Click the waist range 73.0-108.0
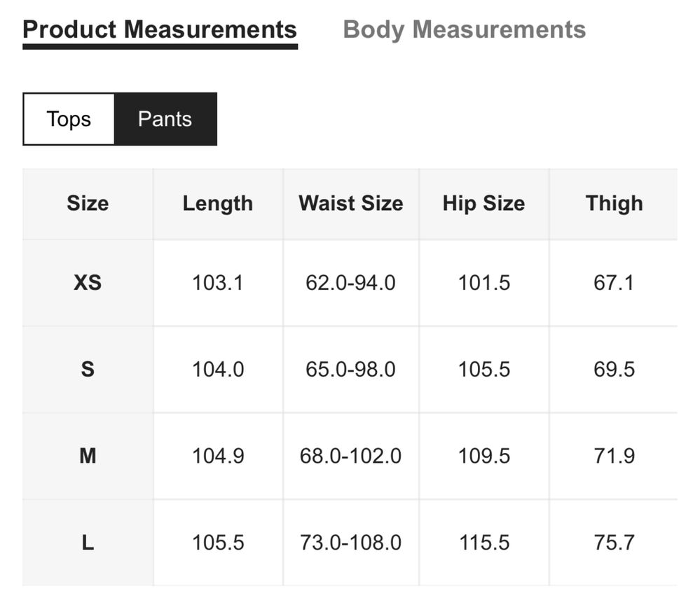 pyautogui.click(x=351, y=543)
